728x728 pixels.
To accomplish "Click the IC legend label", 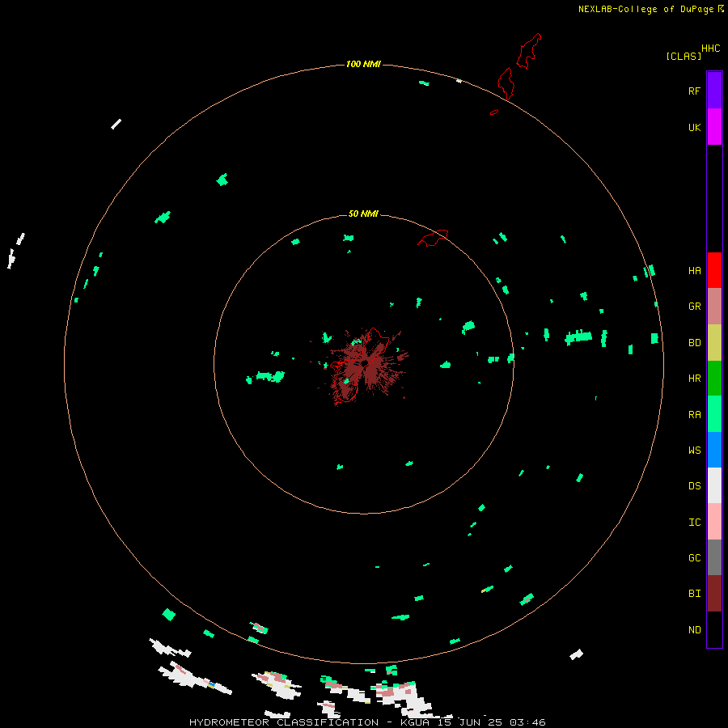I will point(694,523).
